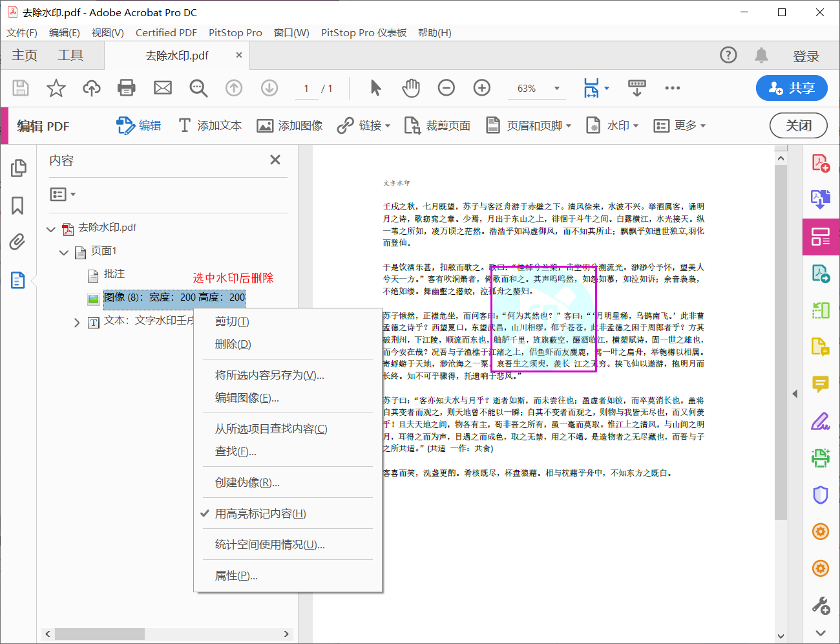The height and width of the screenshot is (644, 840).
Task: Open the Fill & Sign tool in right rail
Action: click(821, 422)
